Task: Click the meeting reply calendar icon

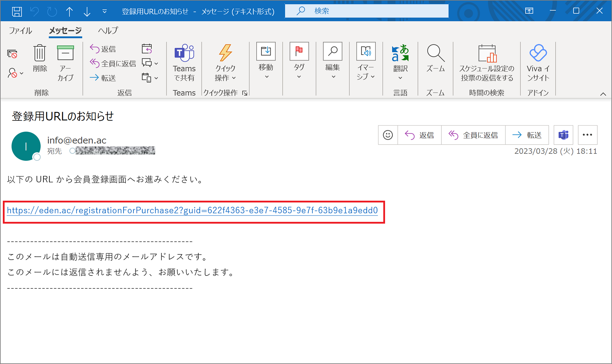Action: 147,49
